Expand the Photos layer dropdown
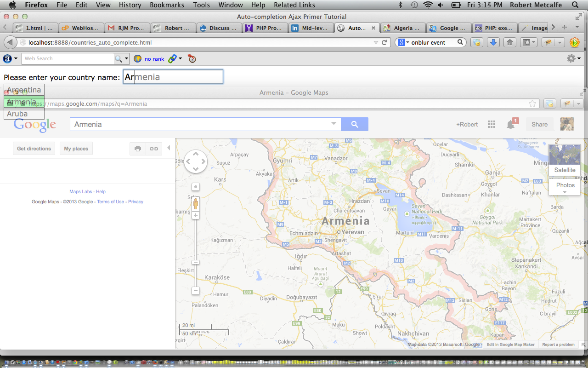 tap(565, 187)
